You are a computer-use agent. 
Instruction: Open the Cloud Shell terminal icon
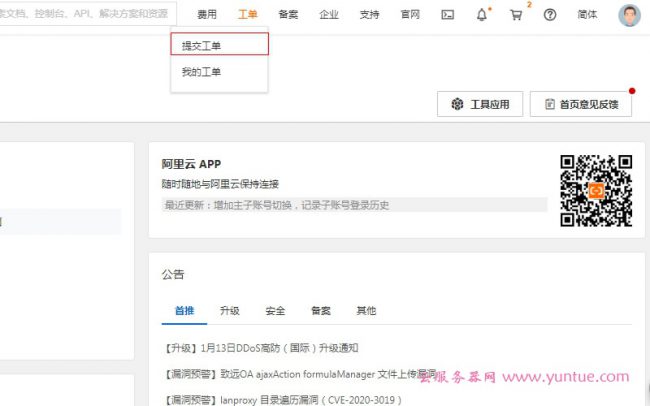pos(448,15)
